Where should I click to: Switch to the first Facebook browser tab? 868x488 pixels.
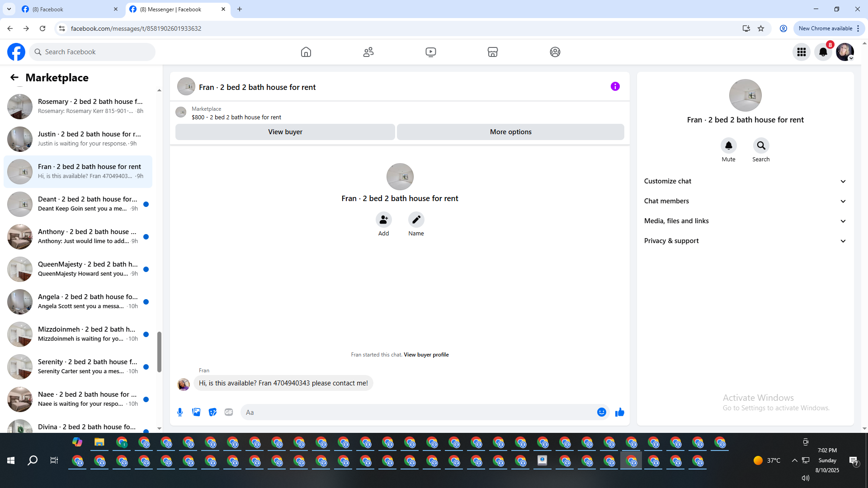pyautogui.click(x=68, y=9)
